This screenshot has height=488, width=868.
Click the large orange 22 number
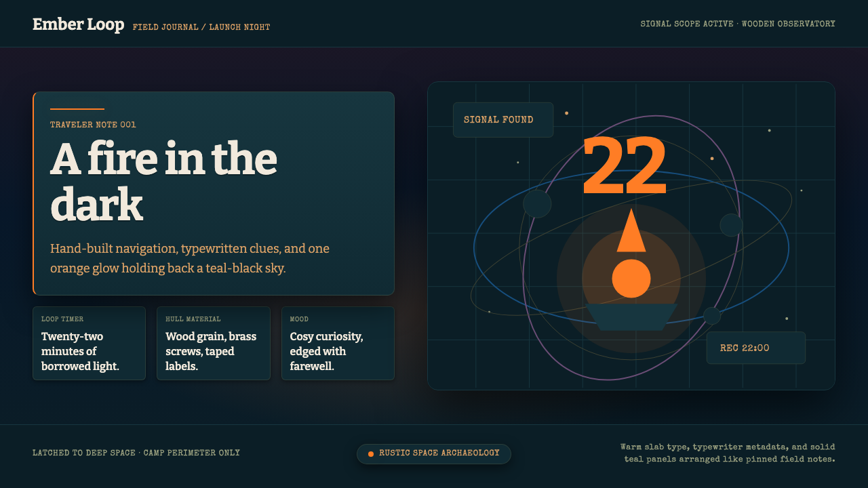pos(624,166)
